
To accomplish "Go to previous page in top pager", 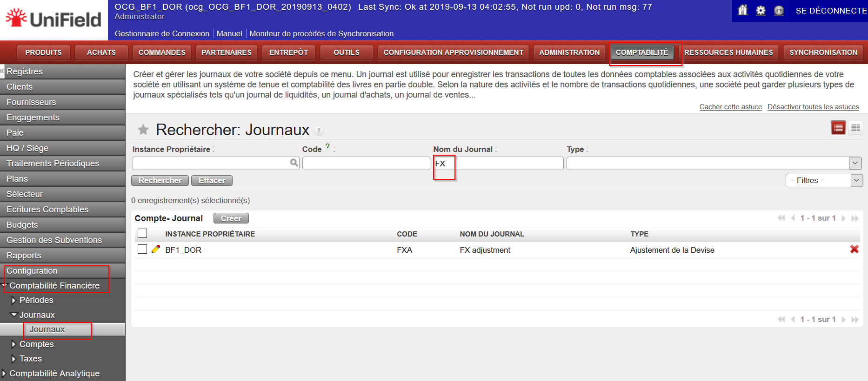I will 793,218.
